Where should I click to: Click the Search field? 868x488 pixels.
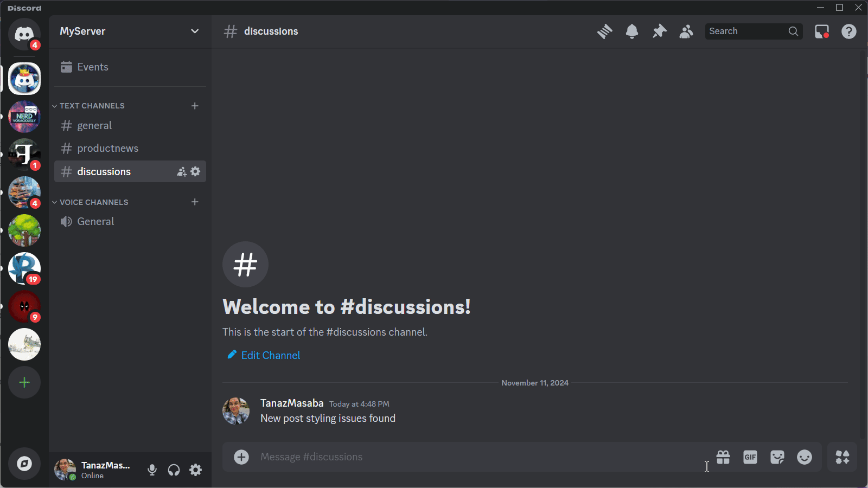coord(754,31)
